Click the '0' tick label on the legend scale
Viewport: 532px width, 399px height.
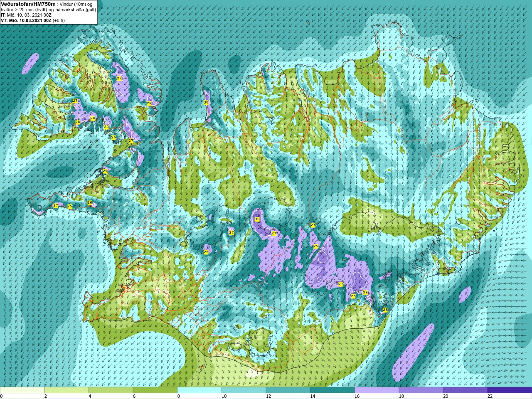(2, 396)
